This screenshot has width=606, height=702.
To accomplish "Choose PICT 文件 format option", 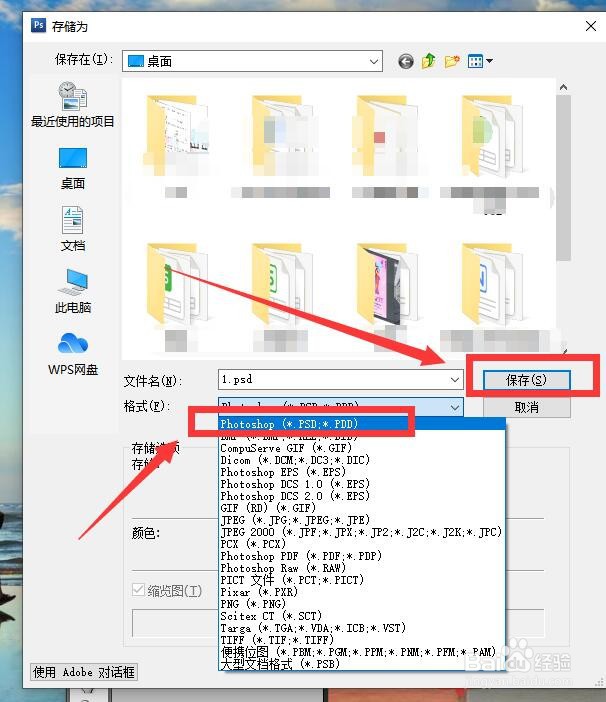I will pyautogui.click(x=362, y=580).
